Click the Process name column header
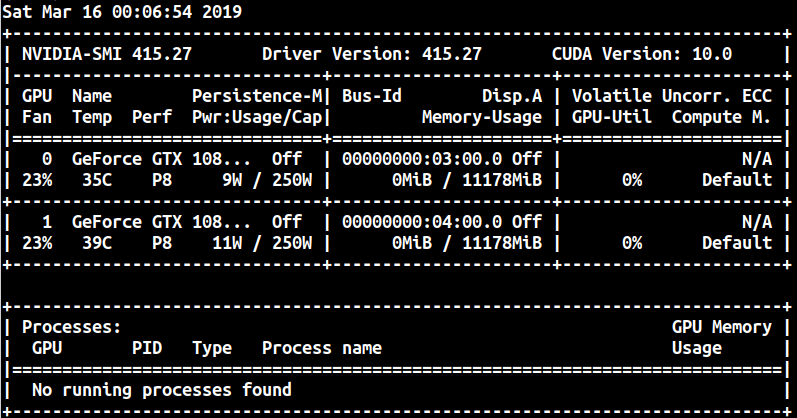797x418 pixels. [321, 348]
